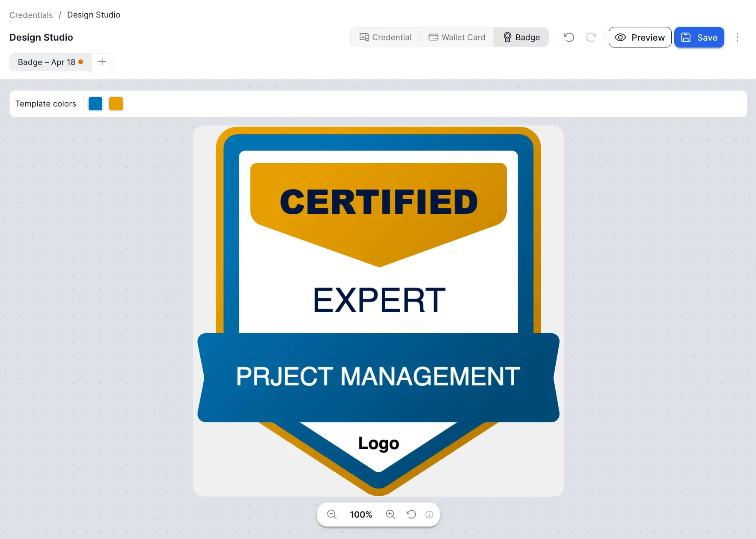Select the zoom out magnifier icon
The image size is (756, 539).
[332, 514]
